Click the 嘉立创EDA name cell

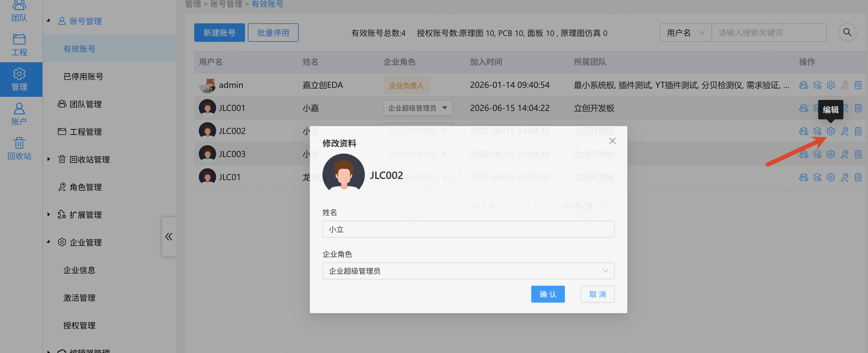pos(322,85)
